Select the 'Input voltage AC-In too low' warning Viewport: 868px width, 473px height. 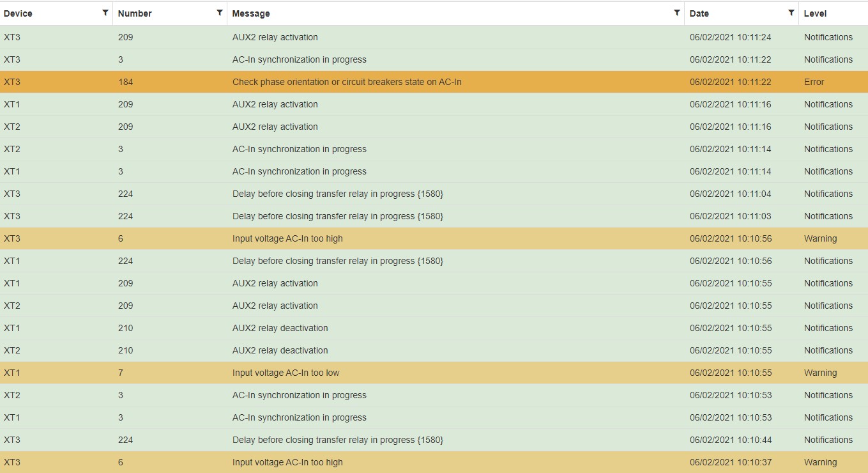pyautogui.click(x=286, y=373)
